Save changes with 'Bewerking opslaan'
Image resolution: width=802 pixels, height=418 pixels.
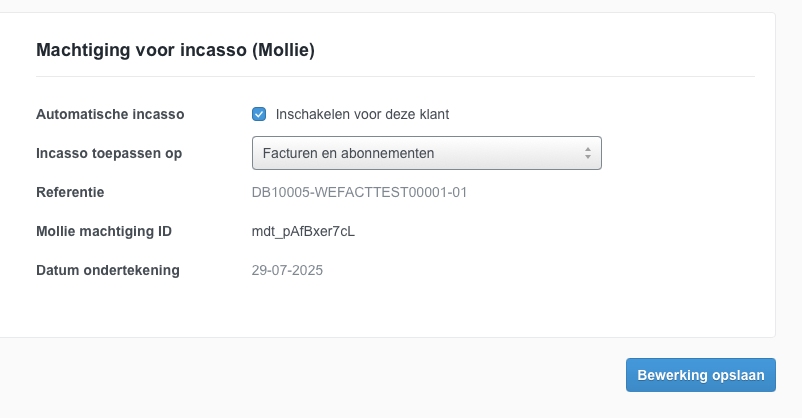[x=700, y=375]
